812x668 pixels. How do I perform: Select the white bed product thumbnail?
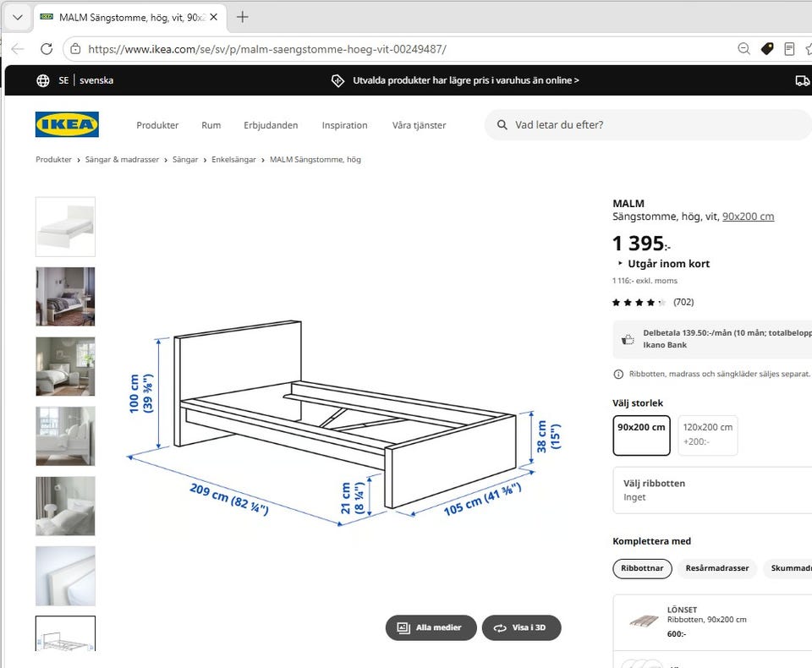(x=65, y=227)
